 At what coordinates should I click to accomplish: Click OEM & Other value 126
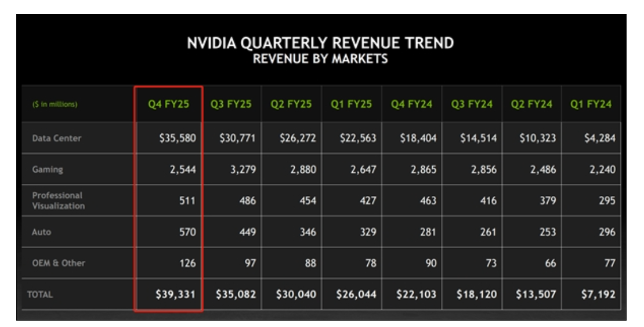pyautogui.click(x=188, y=263)
